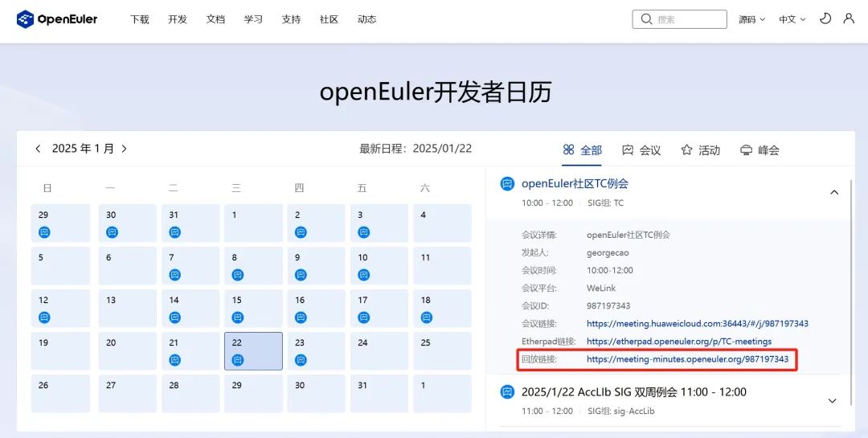This screenshot has height=438, width=868.
Task: Switch to the 会议 tab
Action: tap(641, 149)
